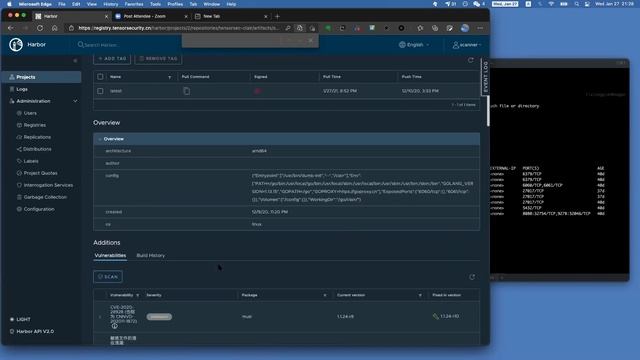Image resolution: width=640 pixels, height=360 pixels.
Task: Click the fixed version wrench icon
Action: [436, 316]
